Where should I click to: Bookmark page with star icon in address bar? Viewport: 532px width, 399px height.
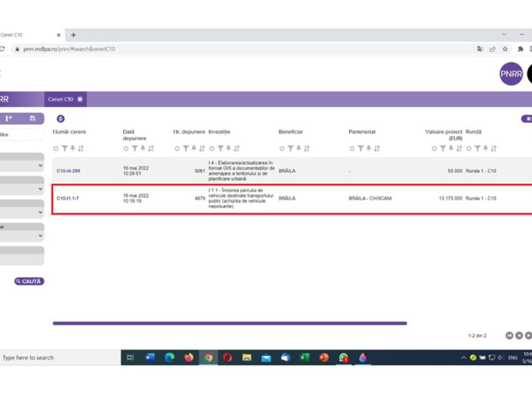(x=505, y=49)
